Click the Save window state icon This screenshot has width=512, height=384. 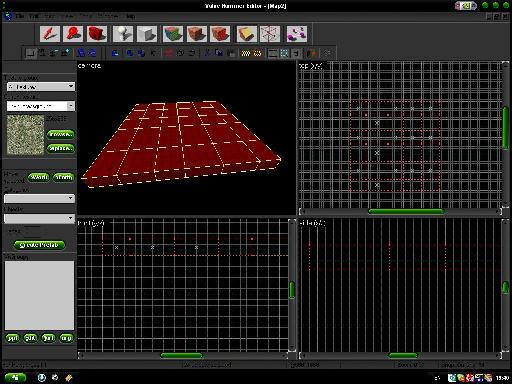(x=92, y=53)
